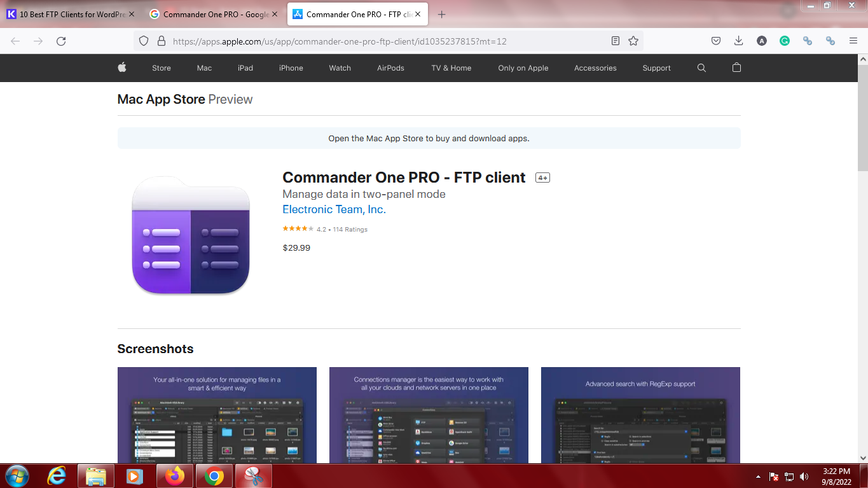868x488 pixels.
Task: Open the Support menu item
Action: click(x=657, y=68)
